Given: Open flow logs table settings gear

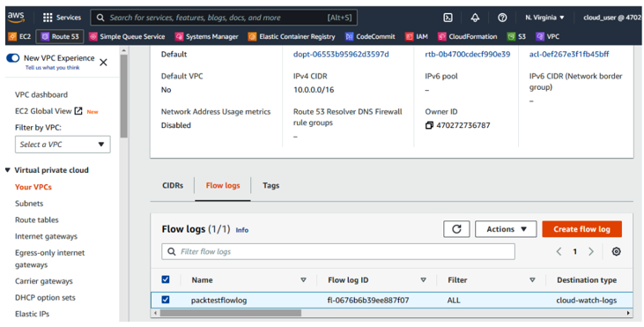Looking at the screenshot, I should [616, 251].
